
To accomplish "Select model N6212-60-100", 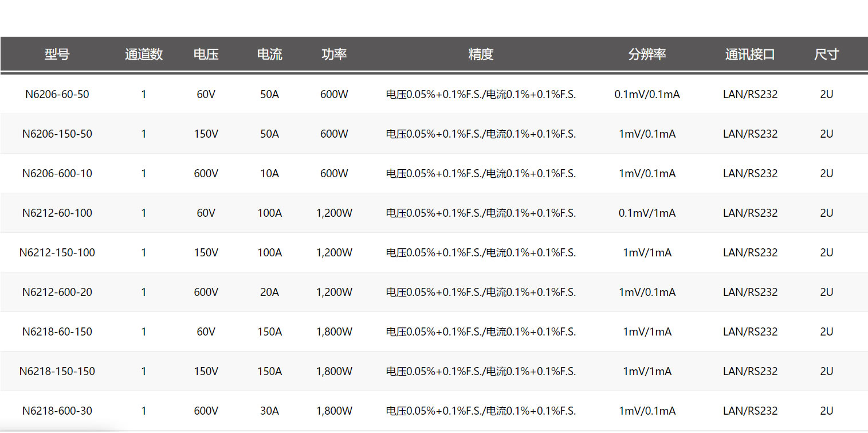I will (x=57, y=213).
